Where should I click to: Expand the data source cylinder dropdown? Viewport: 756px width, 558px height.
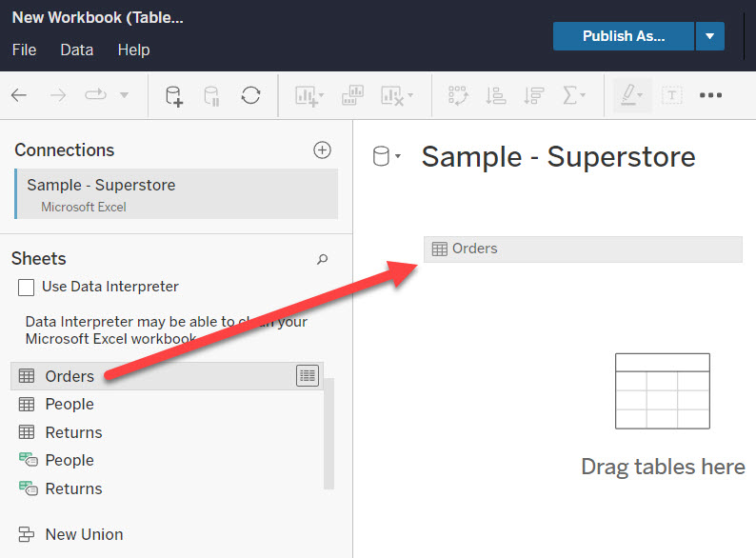[x=386, y=157]
